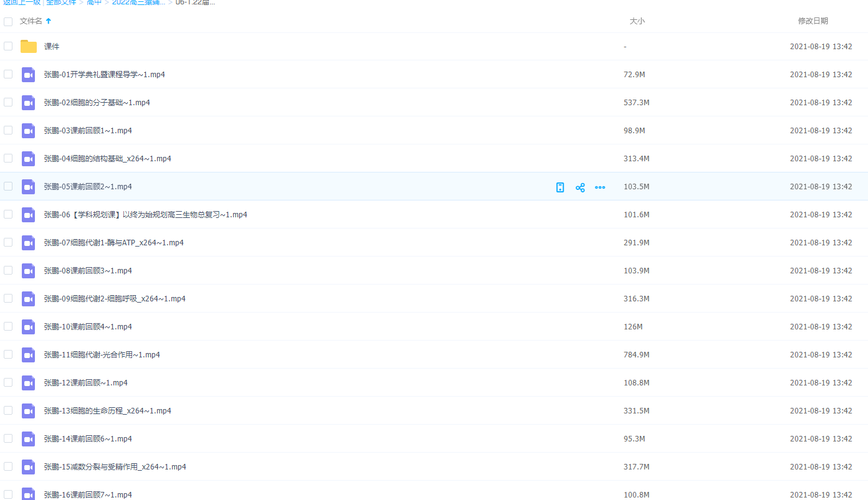Click video icon for 张鹏-11细胞代谢-光合作用

(29, 355)
